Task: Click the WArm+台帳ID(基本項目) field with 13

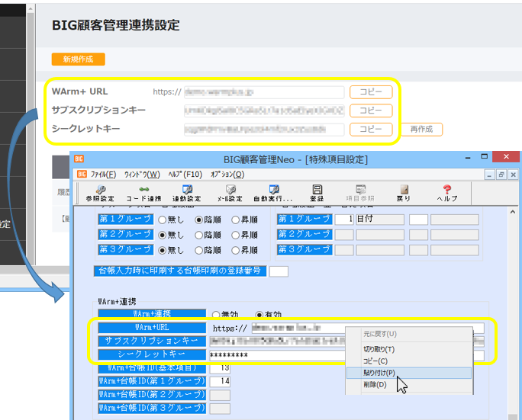Action: [220, 368]
